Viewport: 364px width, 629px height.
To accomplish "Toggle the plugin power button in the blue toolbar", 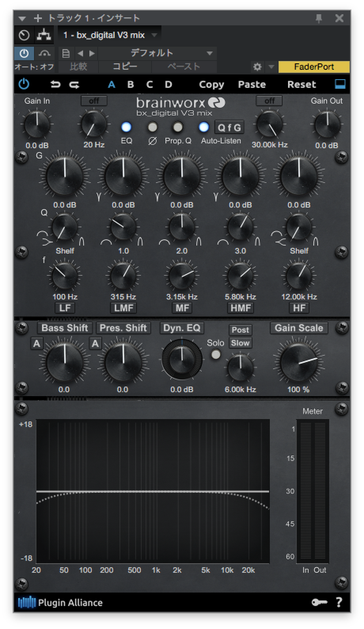I will (24, 84).
